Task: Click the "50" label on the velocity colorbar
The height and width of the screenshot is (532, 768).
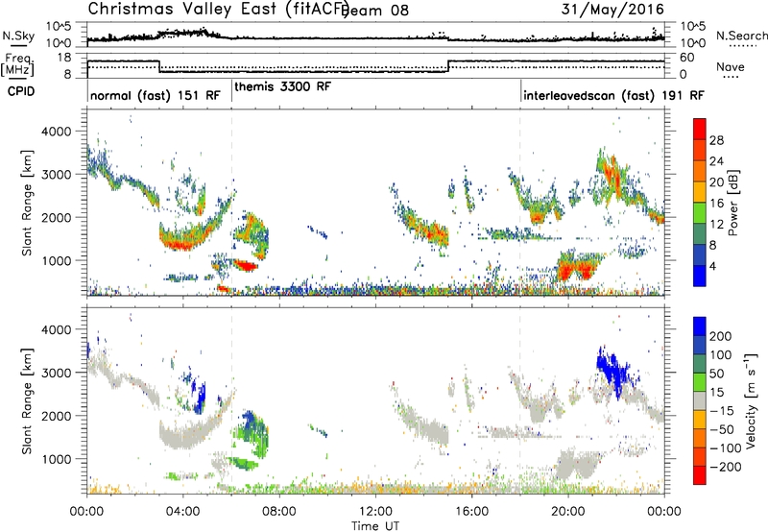Action: pos(716,374)
